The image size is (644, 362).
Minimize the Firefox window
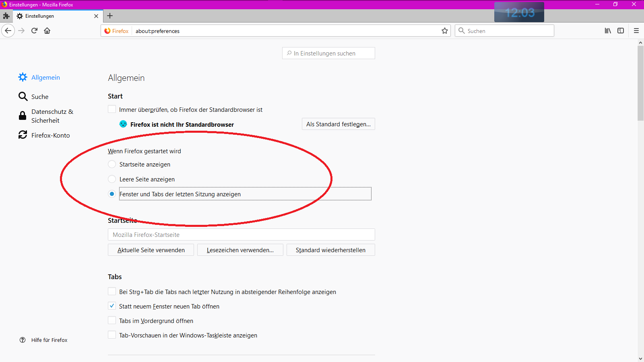coord(597,4)
